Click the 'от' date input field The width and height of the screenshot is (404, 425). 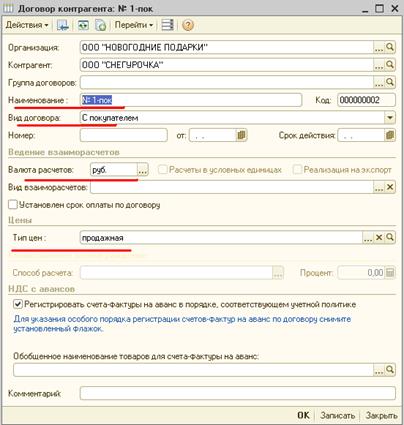(x=212, y=135)
